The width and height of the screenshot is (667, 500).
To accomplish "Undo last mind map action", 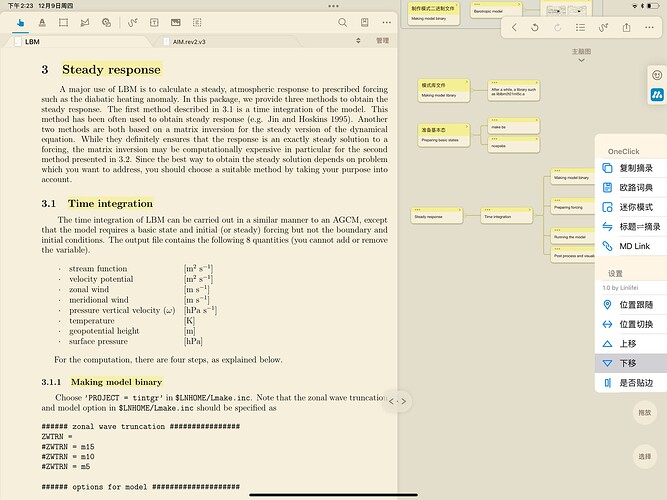I will [x=535, y=28].
